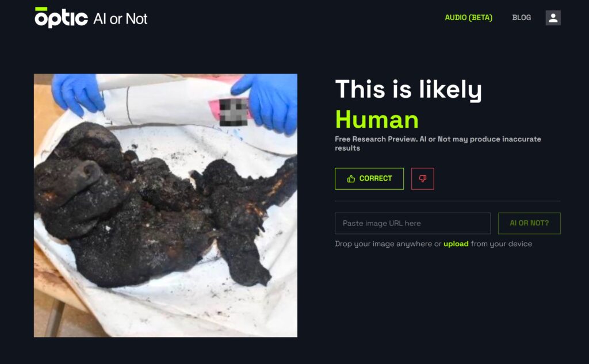
Task: Go to the BLOG page
Action: 521,18
